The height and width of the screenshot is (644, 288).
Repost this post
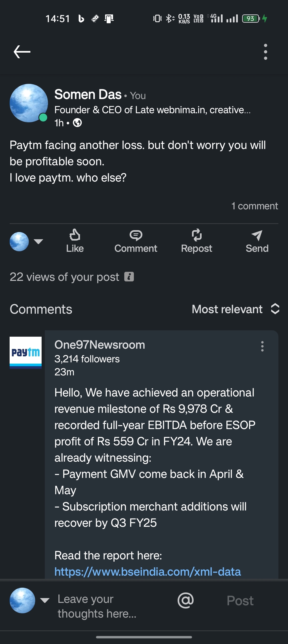(197, 241)
